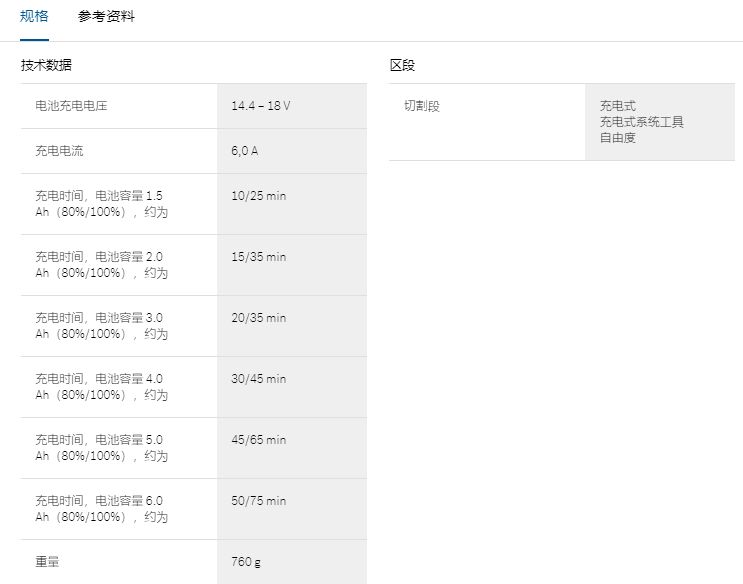This screenshot has width=743, height=584.
Task: Click the 区段 section heading
Action: [402, 65]
